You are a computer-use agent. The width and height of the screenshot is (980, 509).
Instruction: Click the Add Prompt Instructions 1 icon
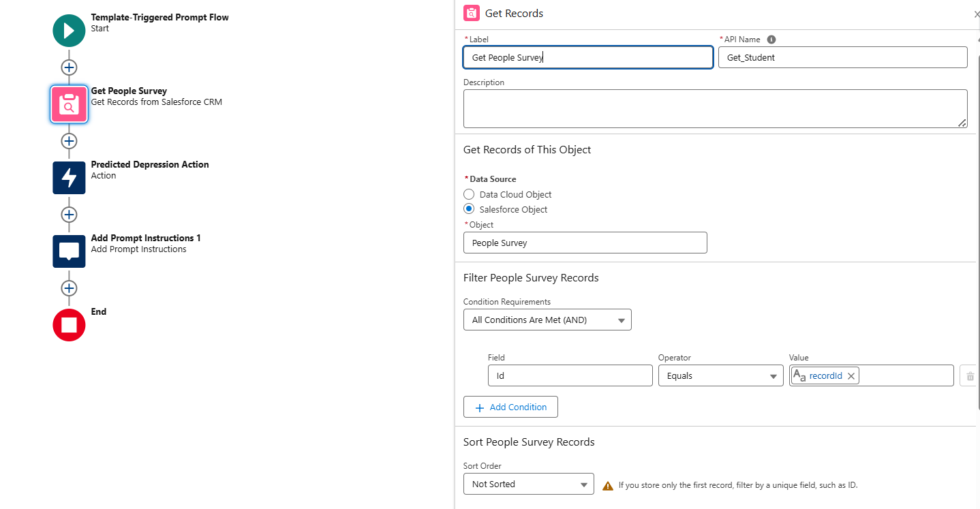(69, 251)
